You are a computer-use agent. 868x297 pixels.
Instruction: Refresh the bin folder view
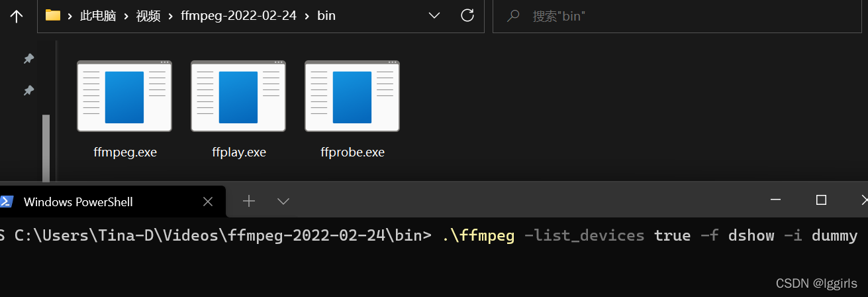[x=467, y=15]
